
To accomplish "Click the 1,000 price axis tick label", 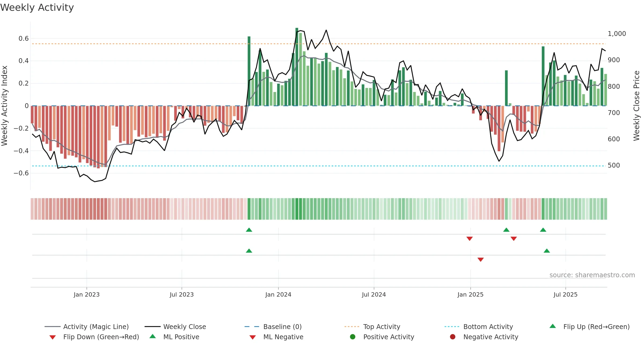I will [617, 34].
